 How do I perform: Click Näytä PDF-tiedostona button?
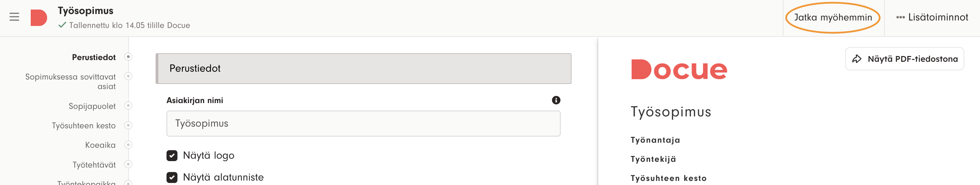pyautogui.click(x=905, y=59)
